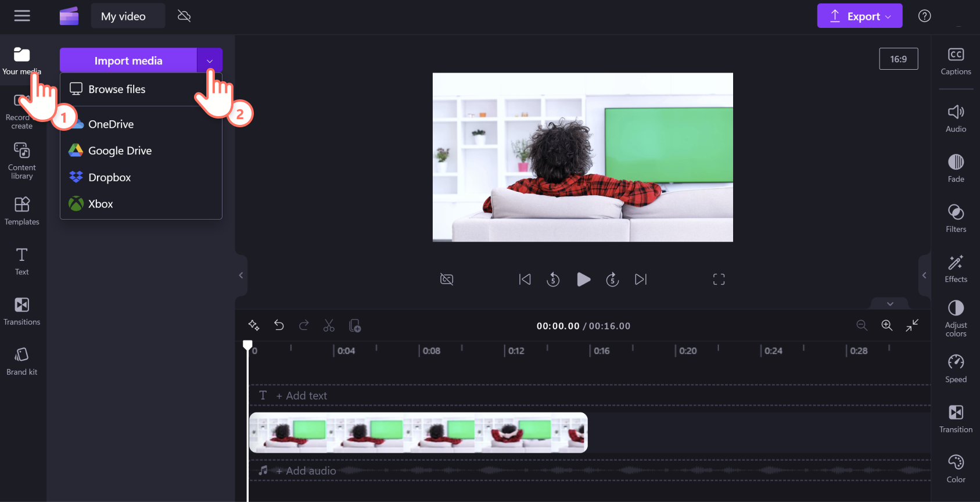Open the Export options dropdown
Image resolution: width=980 pixels, height=502 pixels.
tap(888, 16)
